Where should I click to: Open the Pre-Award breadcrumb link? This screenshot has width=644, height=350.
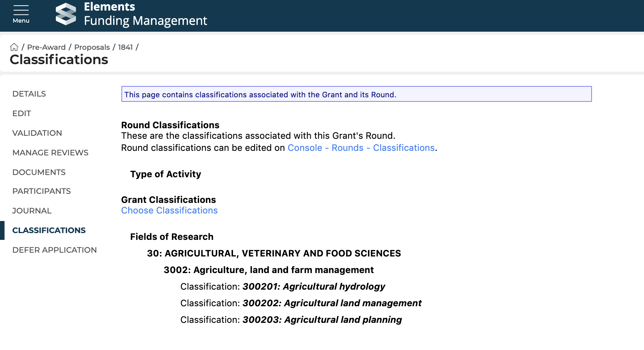pos(46,47)
